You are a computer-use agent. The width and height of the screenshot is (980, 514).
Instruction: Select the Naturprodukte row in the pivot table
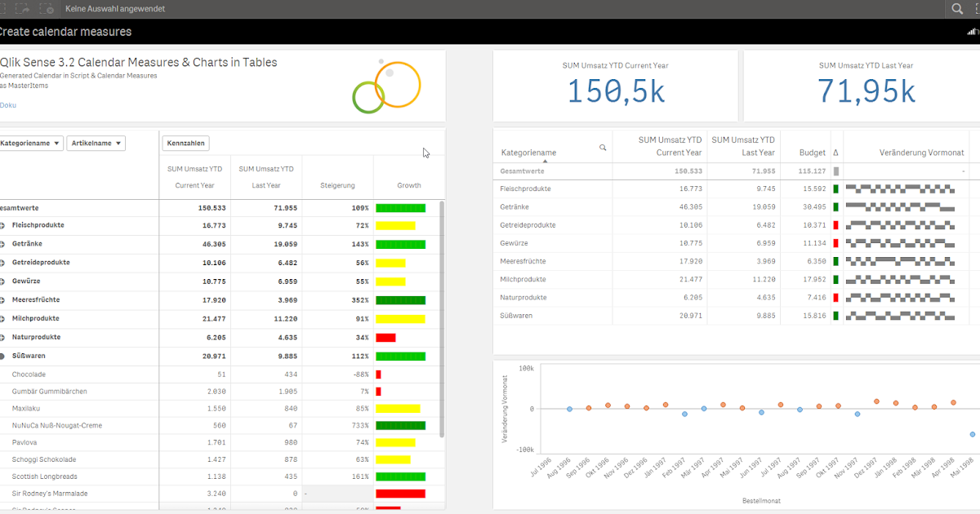tap(36, 338)
